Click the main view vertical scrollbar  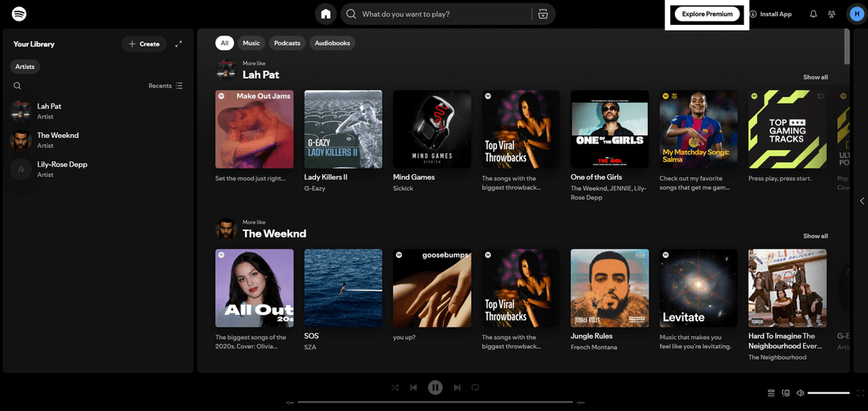[847, 47]
